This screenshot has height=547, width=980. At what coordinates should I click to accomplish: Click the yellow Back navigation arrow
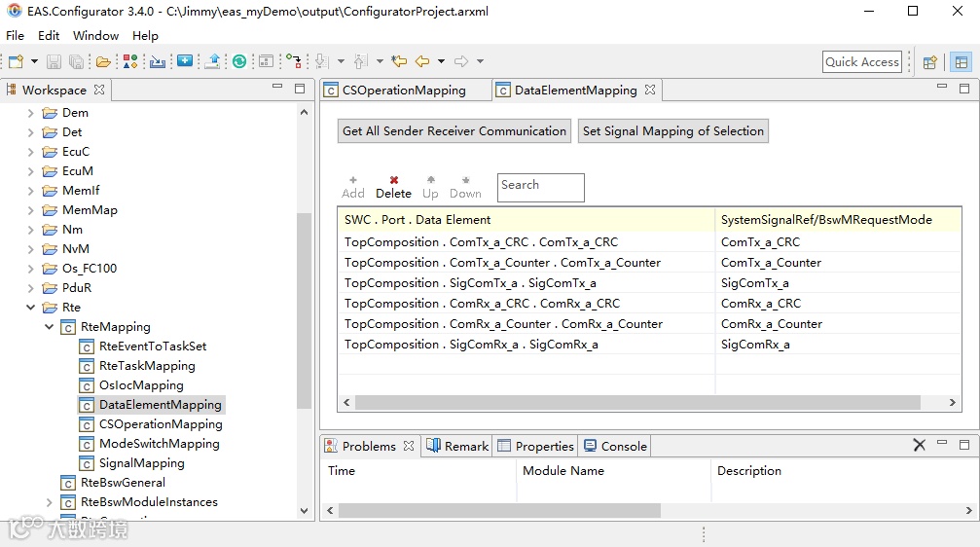(422, 61)
